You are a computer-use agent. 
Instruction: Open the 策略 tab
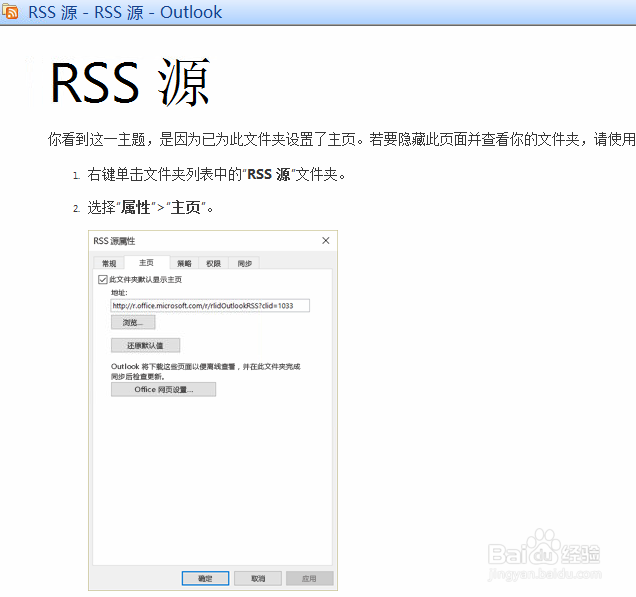coord(184,263)
